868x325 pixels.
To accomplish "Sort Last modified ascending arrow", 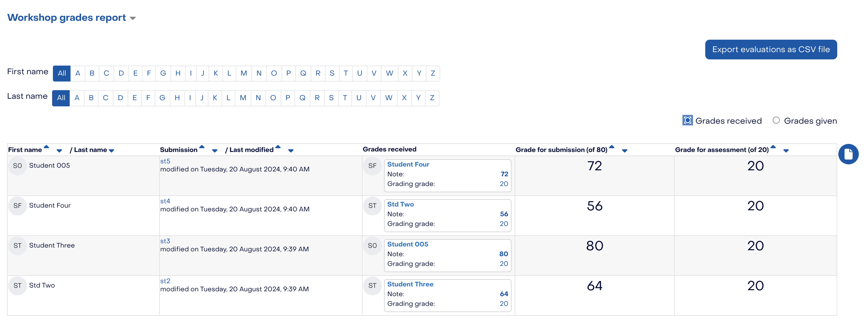I will (278, 147).
